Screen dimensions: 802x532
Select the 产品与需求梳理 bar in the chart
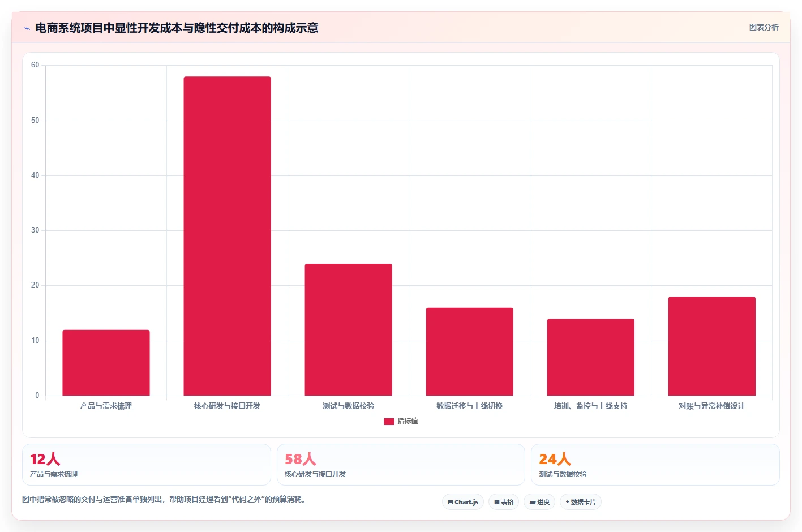(x=106, y=363)
